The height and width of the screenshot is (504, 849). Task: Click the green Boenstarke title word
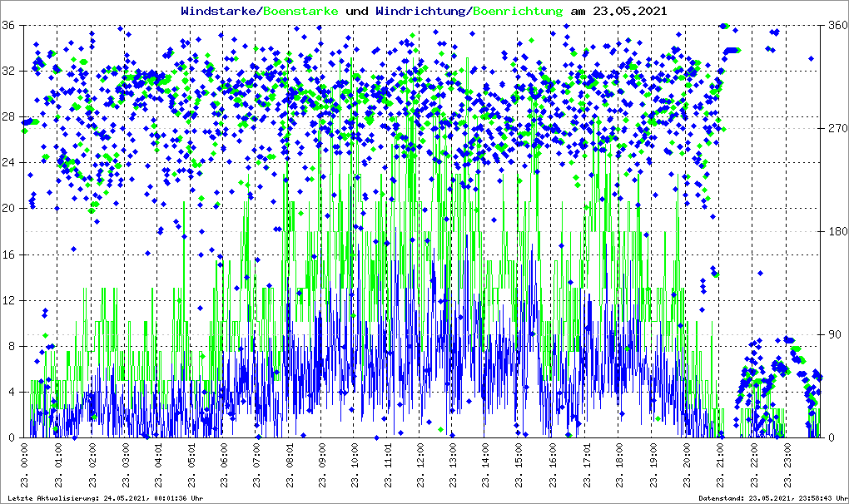[x=300, y=11]
